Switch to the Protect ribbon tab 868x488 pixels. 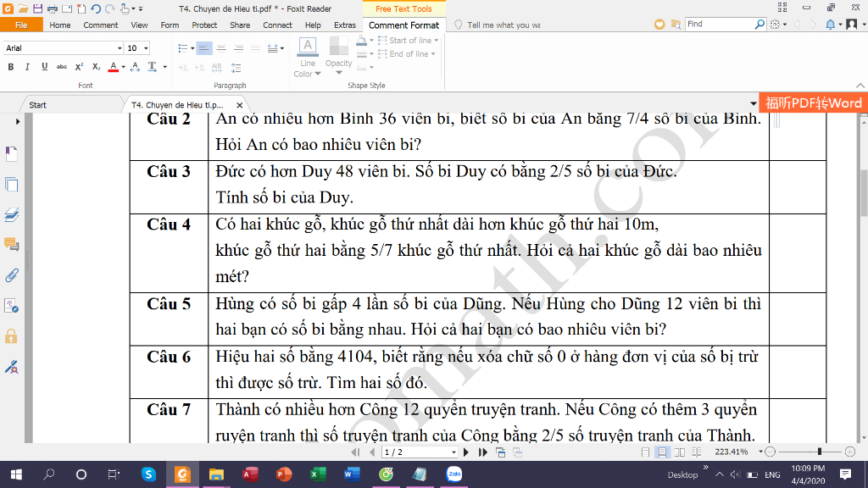point(204,25)
